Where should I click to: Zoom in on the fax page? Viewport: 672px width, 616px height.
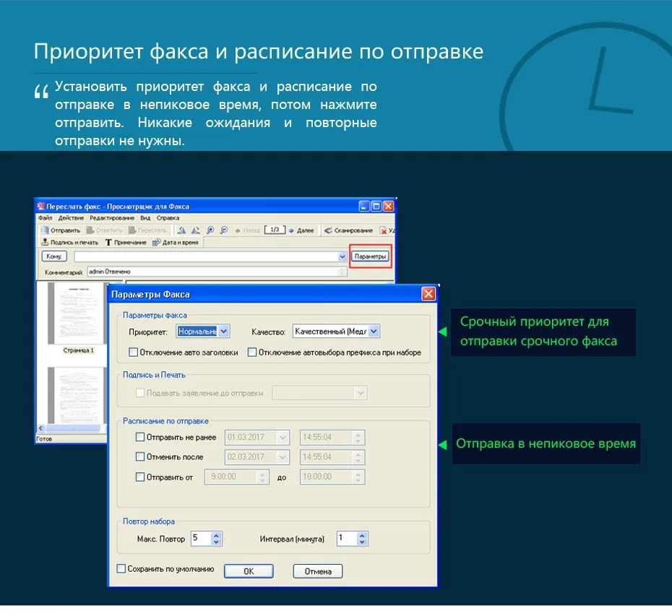pos(210,230)
